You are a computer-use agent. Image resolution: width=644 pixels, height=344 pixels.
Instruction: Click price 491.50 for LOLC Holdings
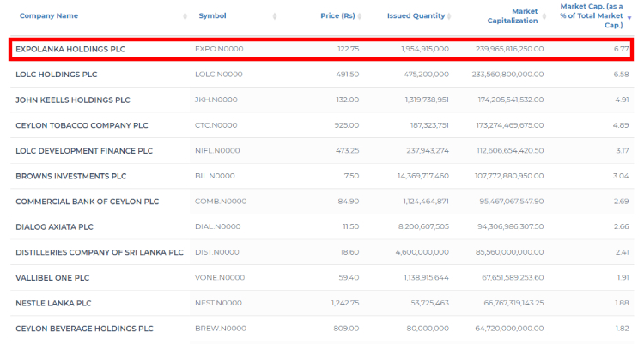tap(348, 75)
